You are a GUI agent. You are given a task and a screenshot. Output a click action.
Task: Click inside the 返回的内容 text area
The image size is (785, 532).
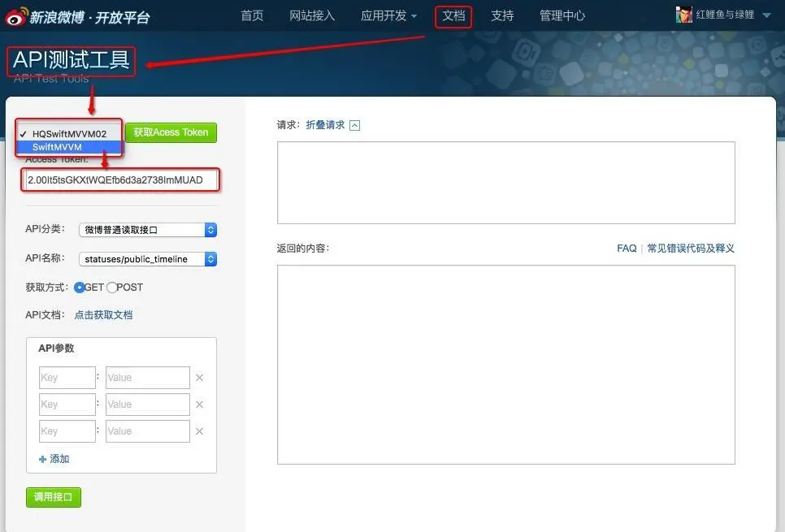(505, 365)
